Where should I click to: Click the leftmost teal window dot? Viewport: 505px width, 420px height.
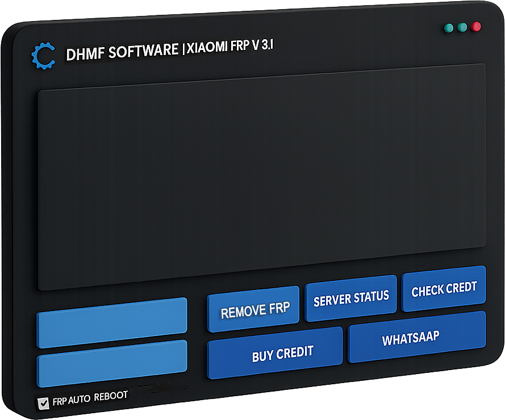[449, 27]
